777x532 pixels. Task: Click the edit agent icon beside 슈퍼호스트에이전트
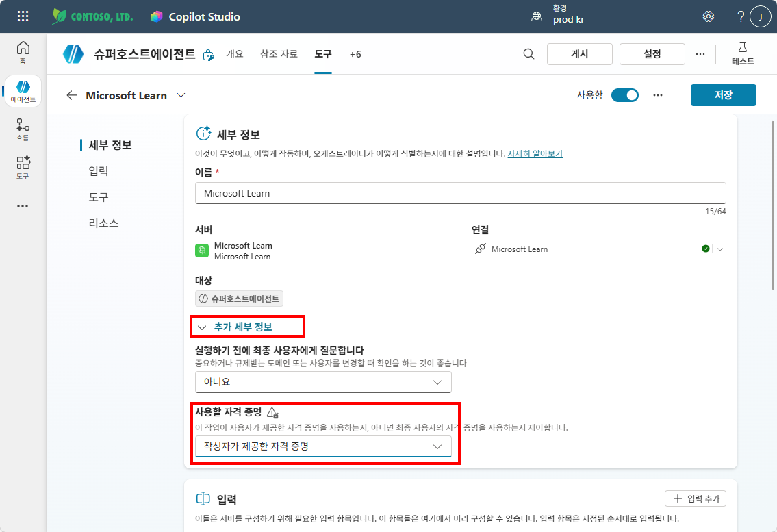tap(209, 55)
